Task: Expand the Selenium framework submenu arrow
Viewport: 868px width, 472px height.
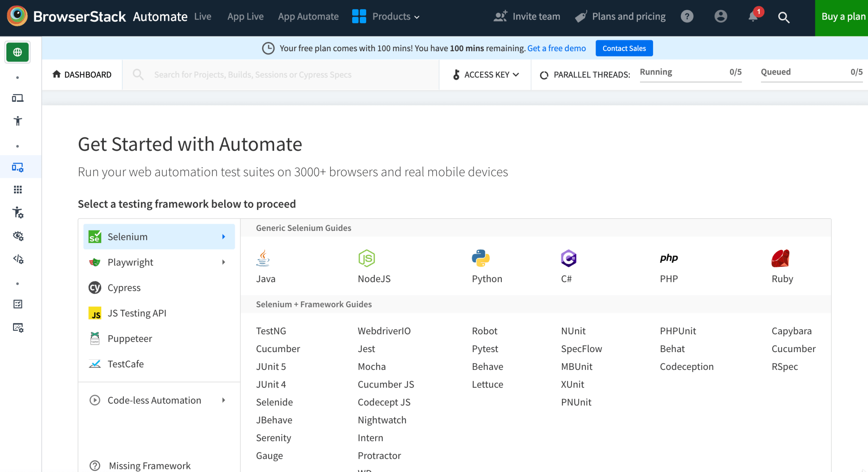Action: click(x=224, y=236)
